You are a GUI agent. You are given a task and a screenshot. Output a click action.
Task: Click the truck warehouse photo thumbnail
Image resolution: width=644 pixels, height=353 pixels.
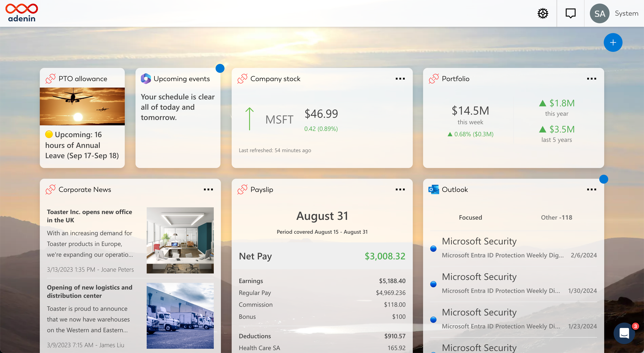[x=180, y=316]
